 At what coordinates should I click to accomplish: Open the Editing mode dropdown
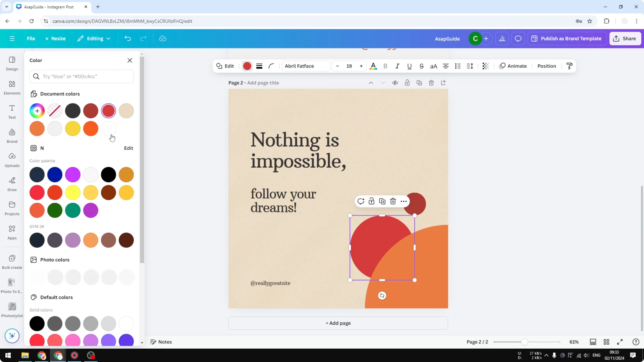point(94,38)
